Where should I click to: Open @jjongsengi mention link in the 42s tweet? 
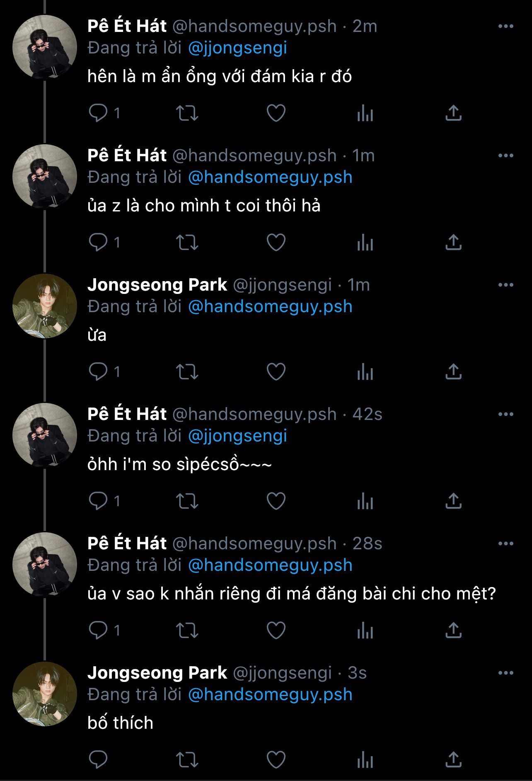click(x=237, y=436)
